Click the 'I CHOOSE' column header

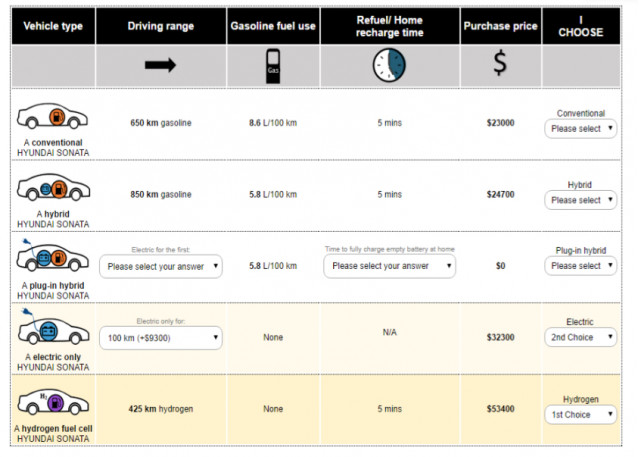[581, 26]
